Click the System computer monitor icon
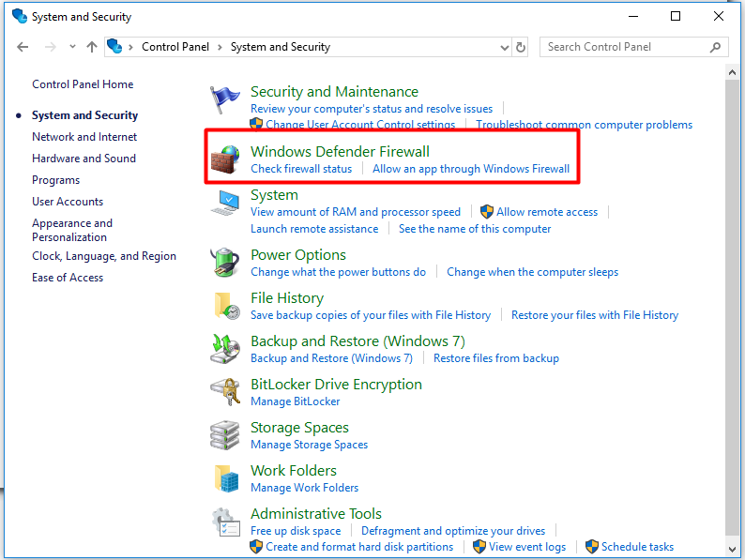 [x=225, y=203]
